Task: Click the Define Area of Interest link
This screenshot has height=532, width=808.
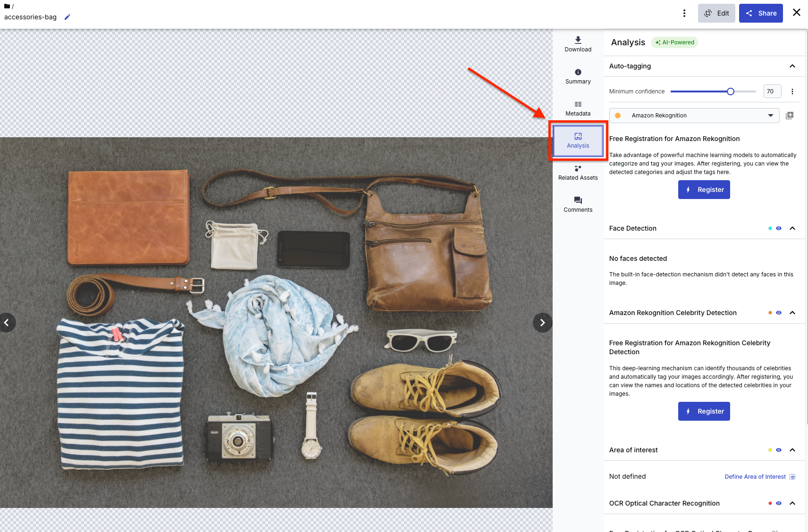Action: coord(755,477)
